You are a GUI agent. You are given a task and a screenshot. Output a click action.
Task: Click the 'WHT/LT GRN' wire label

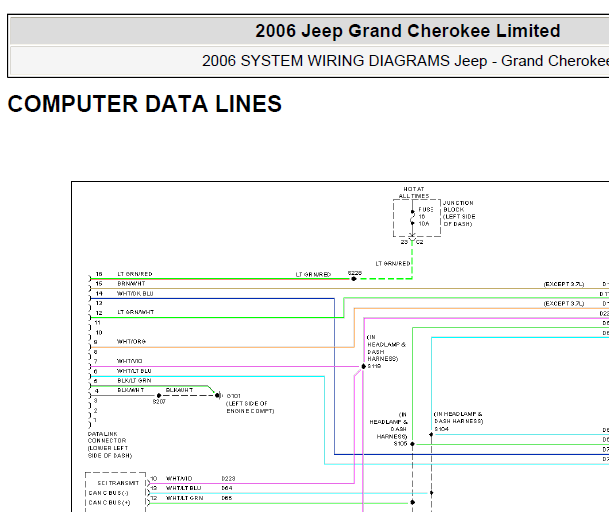click(x=184, y=498)
